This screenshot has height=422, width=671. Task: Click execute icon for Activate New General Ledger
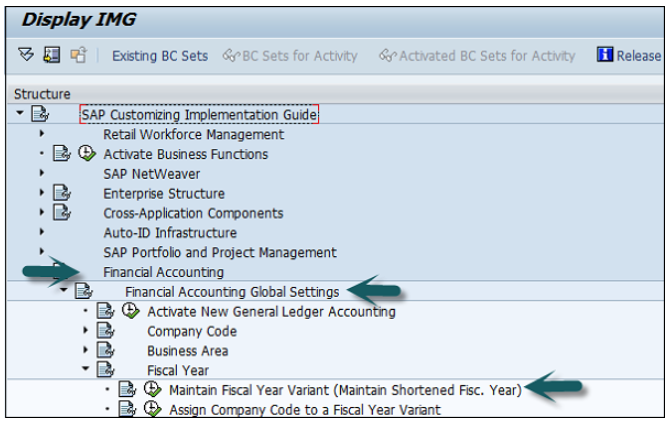coord(129,311)
